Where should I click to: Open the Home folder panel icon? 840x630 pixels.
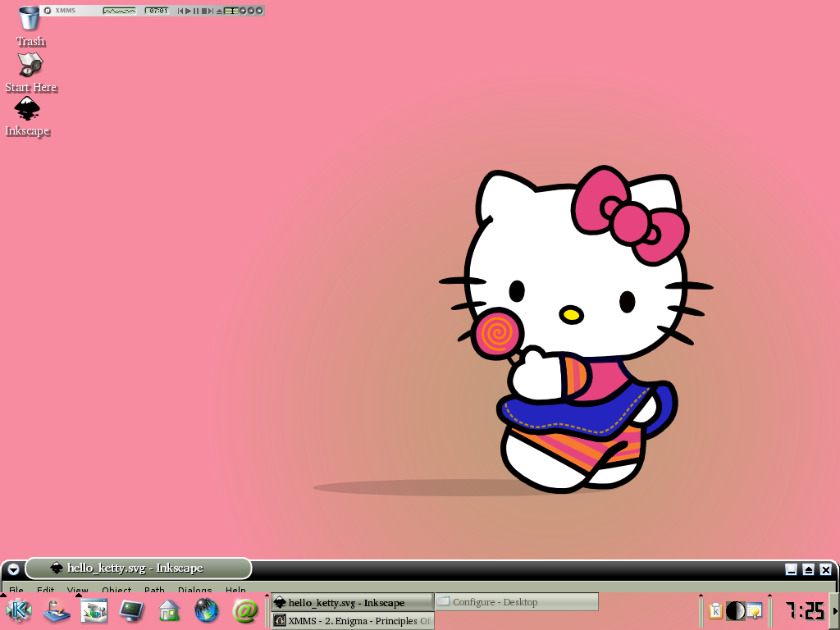click(x=169, y=610)
